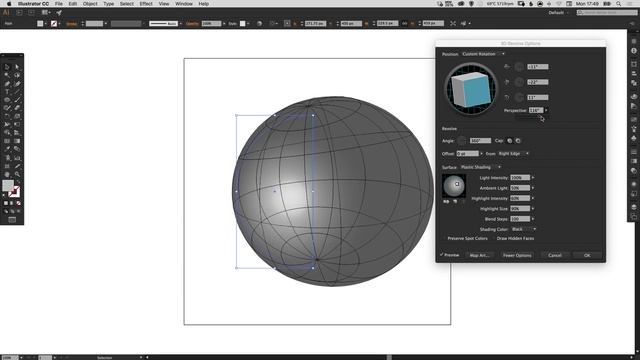Select the Eraser tool
Viewport: 640px width, 360px height.
(x=17, y=108)
